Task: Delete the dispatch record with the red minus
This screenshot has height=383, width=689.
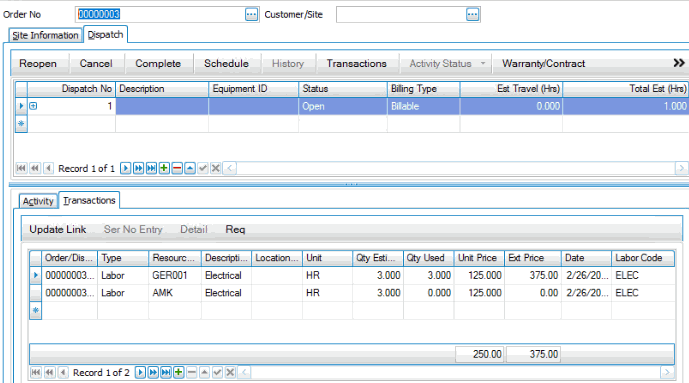Action: pos(177,168)
